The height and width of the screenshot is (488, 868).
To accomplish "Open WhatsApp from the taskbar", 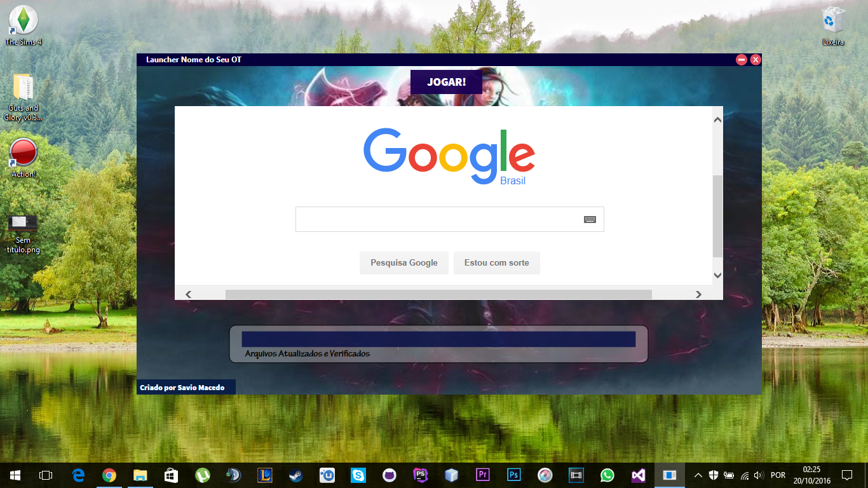I will [x=607, y=475].
